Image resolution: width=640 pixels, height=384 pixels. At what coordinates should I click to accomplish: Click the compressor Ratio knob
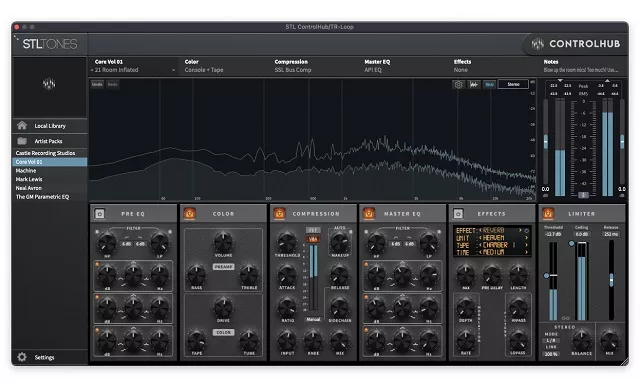point(287,307)
